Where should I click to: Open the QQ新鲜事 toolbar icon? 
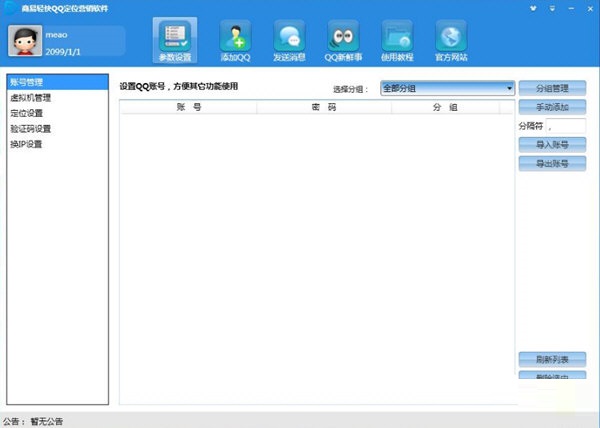[343, 40]
